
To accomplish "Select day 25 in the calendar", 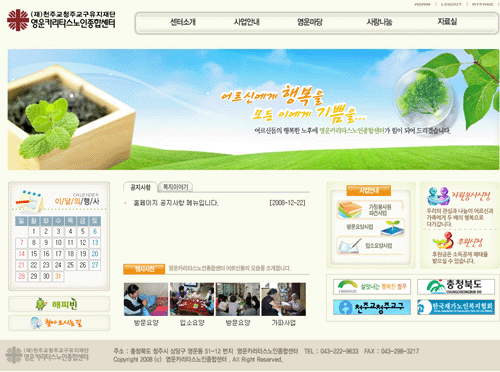I will (x=70, y=265).
